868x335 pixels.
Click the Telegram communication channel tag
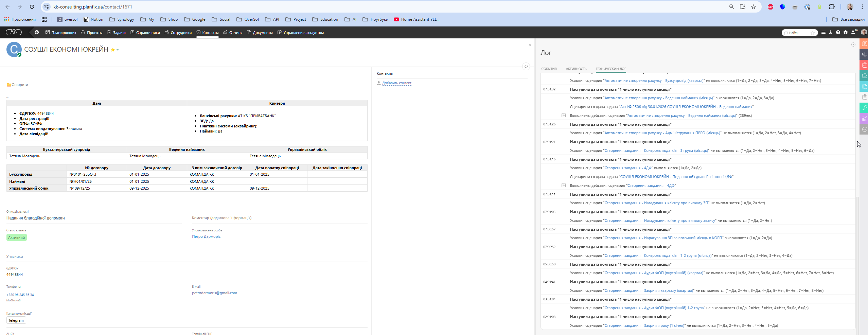[x=16, y=320]
